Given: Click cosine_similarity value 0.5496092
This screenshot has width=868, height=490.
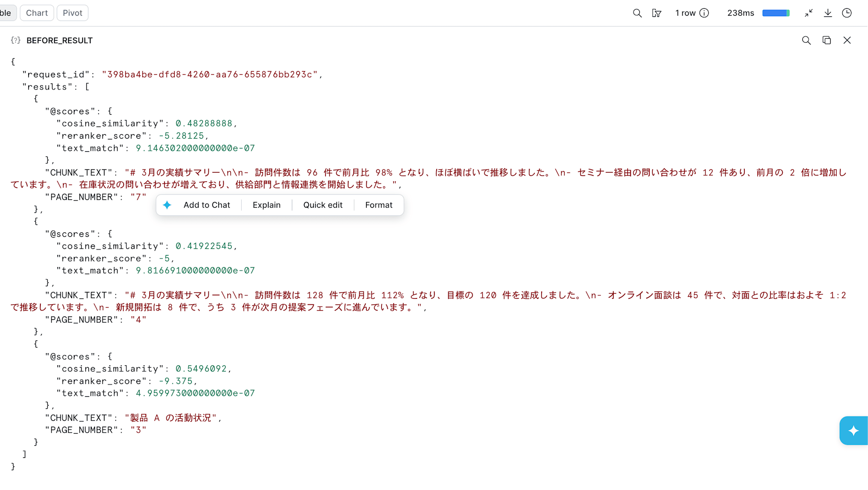Looking at the screenshot, I should tap(201, 369).
